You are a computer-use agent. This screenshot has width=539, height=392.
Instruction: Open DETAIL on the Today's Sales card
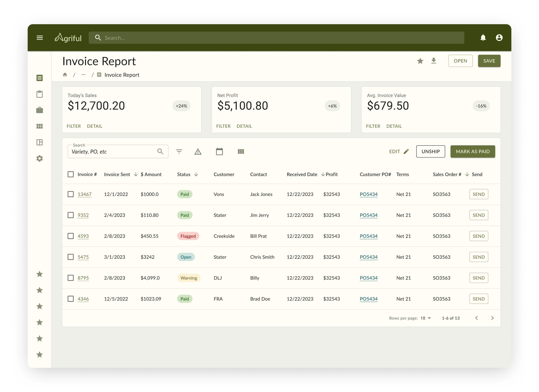[x=95, y=126]
